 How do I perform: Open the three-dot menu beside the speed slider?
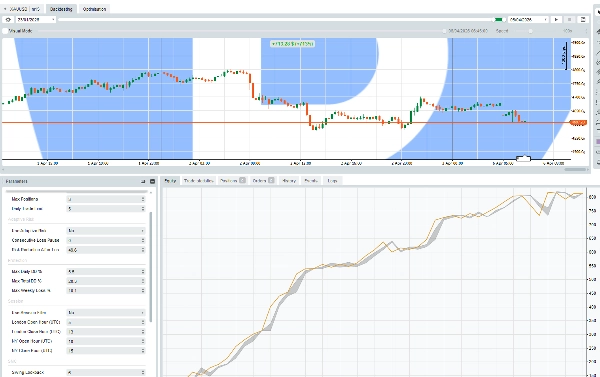pos(586,31)
